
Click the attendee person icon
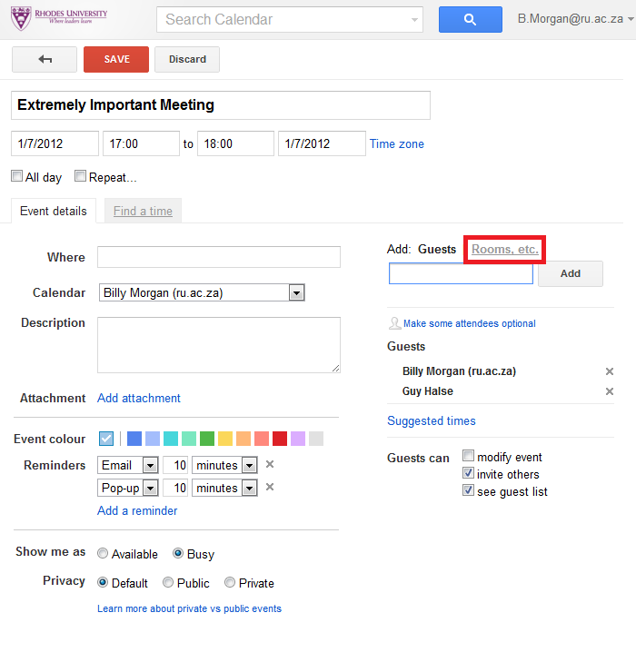tap(394, 323)
